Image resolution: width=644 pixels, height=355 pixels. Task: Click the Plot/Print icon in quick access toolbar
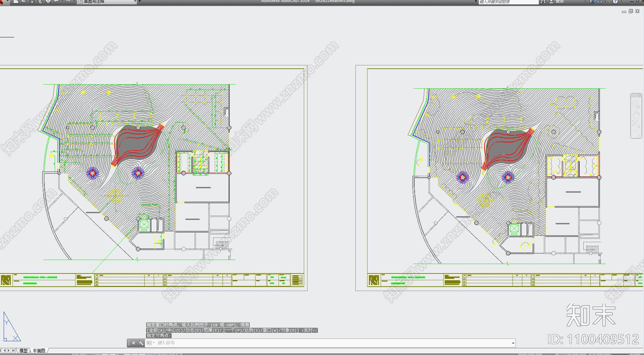(48, 2)
